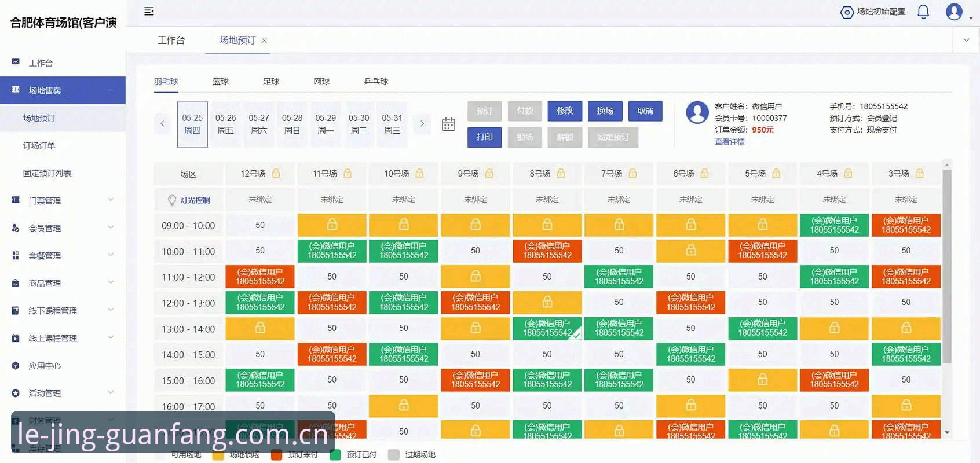Open the user avatar menu

point(954,12)
